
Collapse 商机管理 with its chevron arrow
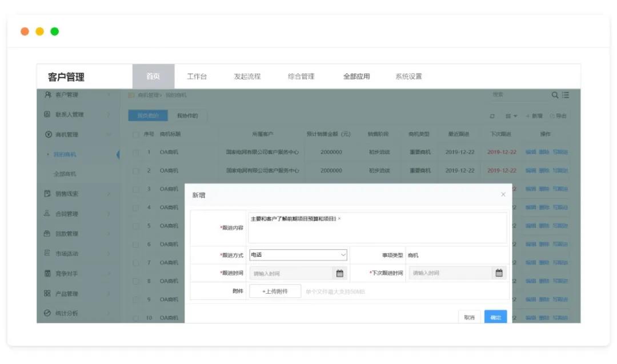click(x=109, y=134)
